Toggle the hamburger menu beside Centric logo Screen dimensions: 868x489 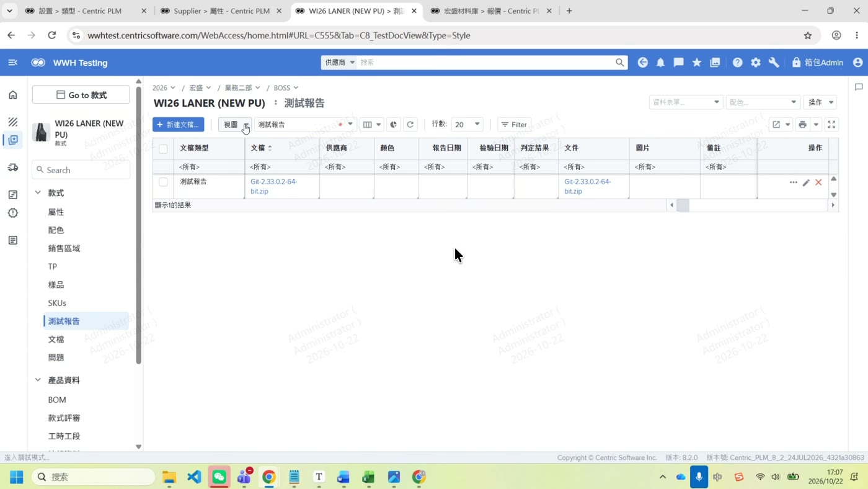pyautogui.click(x=12, y=63)
